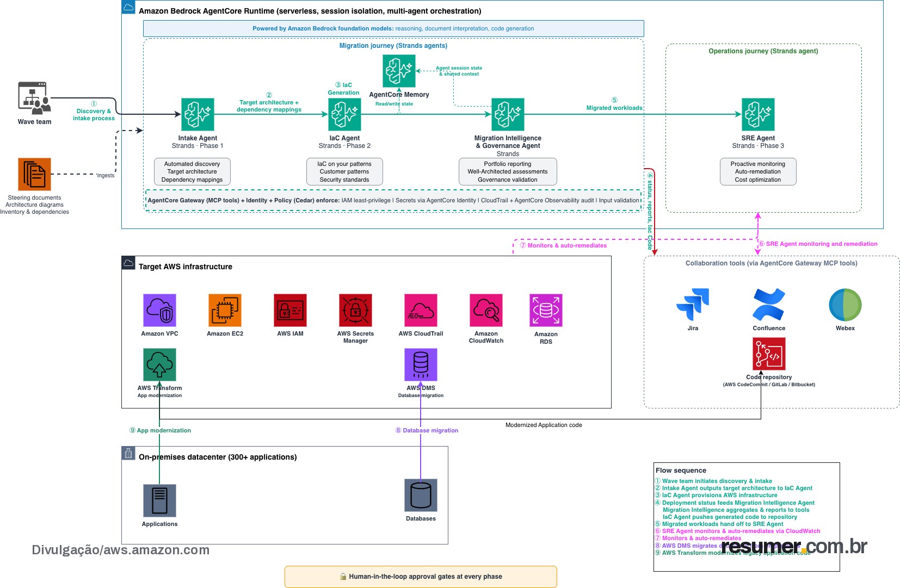Click the AgentCore Memory icon
900x588 pixels.
399,71
